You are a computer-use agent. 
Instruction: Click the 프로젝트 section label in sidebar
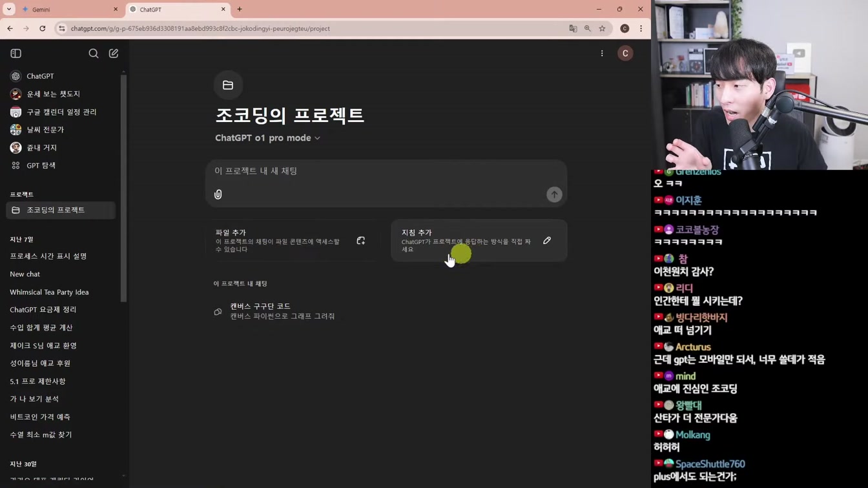pos(22,194)
